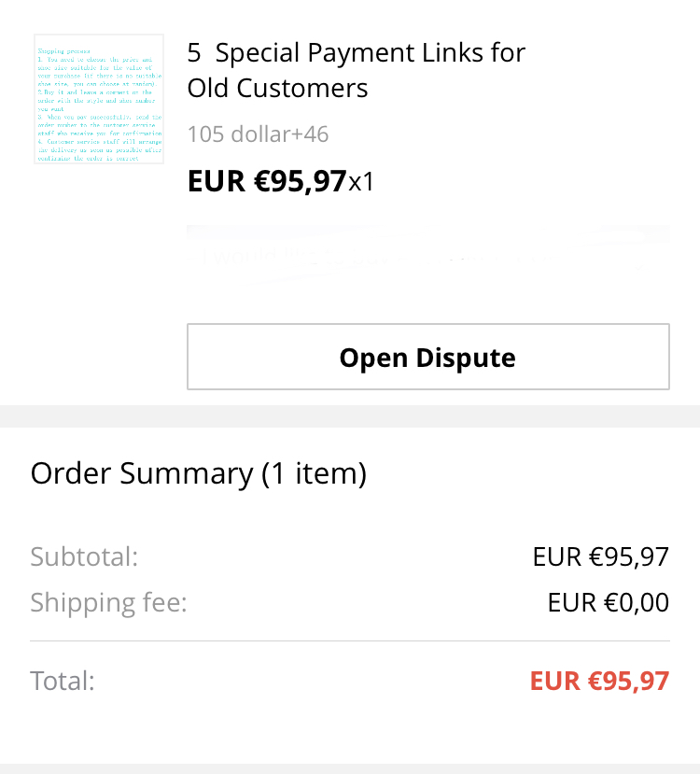
Task: Open the Special Payment Links product title
Action: 357,70
